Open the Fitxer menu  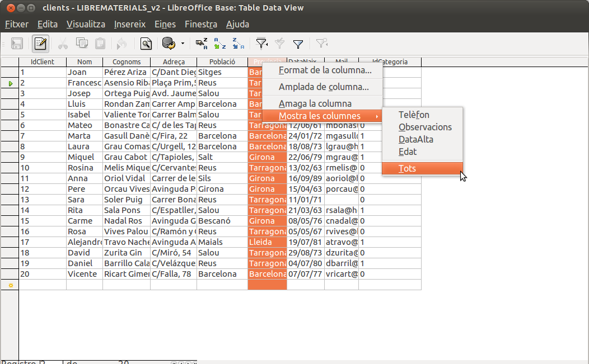click(17, 24)
